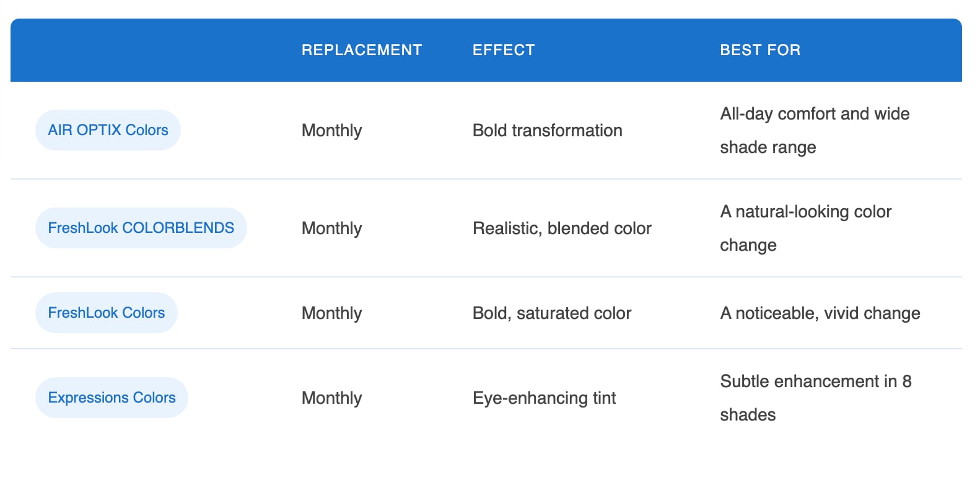Open the AIR OPTIX Colors link
Image resolution: width=980 pixels, height=493 pixels.
point(108,130)
